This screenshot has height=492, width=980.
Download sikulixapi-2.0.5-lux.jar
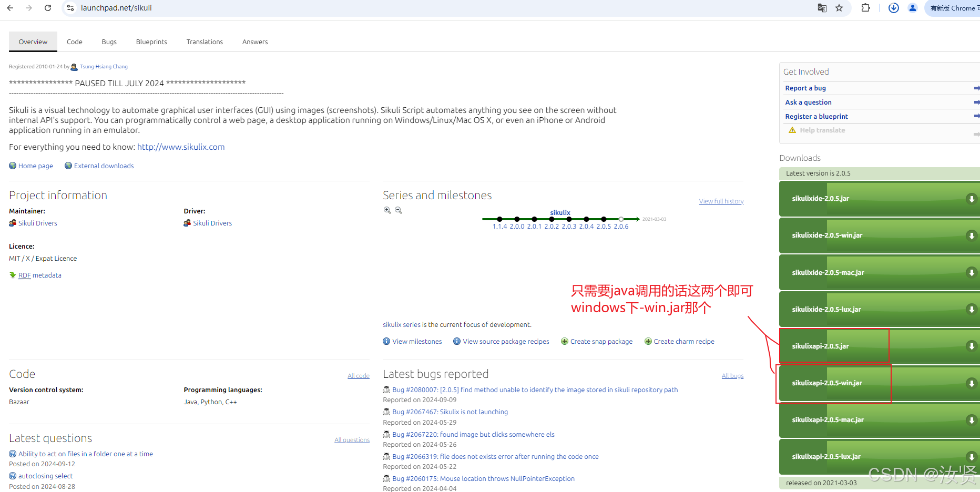pos(879,457)
